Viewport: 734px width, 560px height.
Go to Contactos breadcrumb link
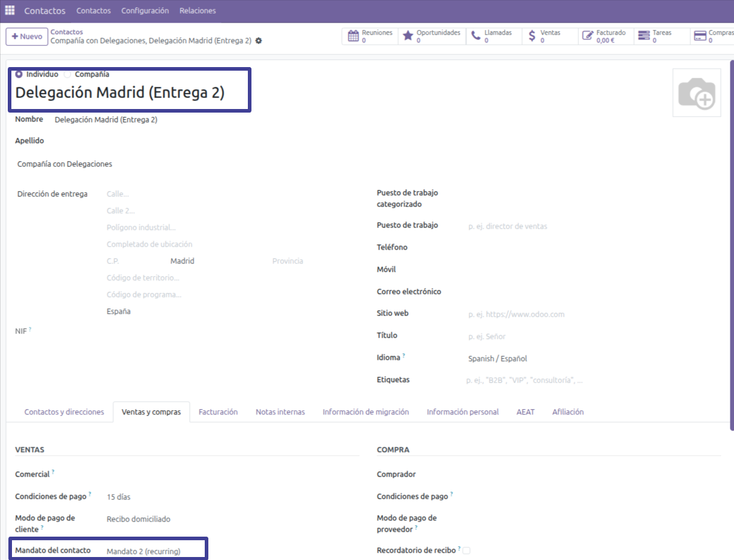pyautogui.click(x=66, y=32)
